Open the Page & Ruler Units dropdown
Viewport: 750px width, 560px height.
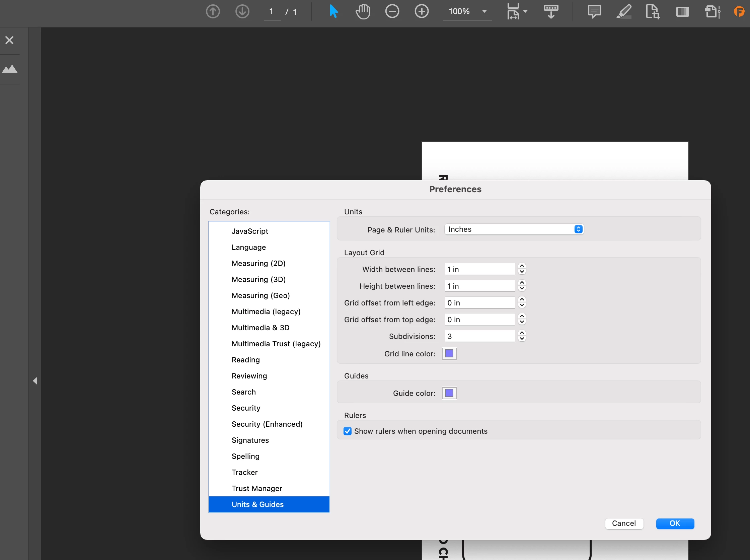(x=514, y=229)
